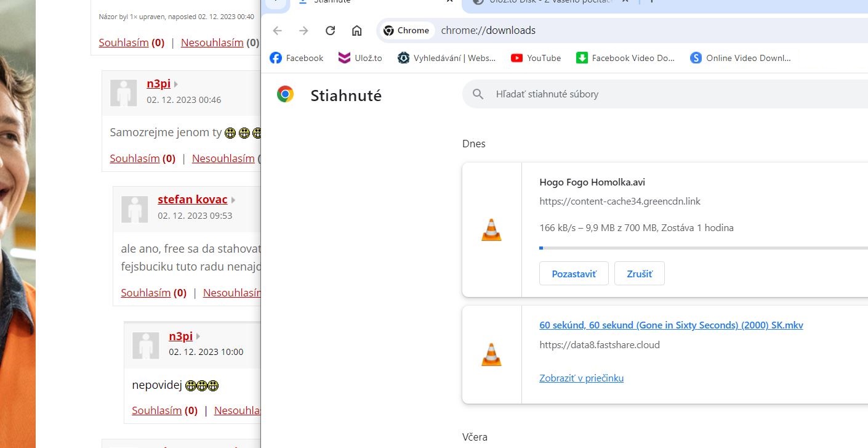Click Nesouhlasím under n3pi's 00:46 comment

point(223,158)
